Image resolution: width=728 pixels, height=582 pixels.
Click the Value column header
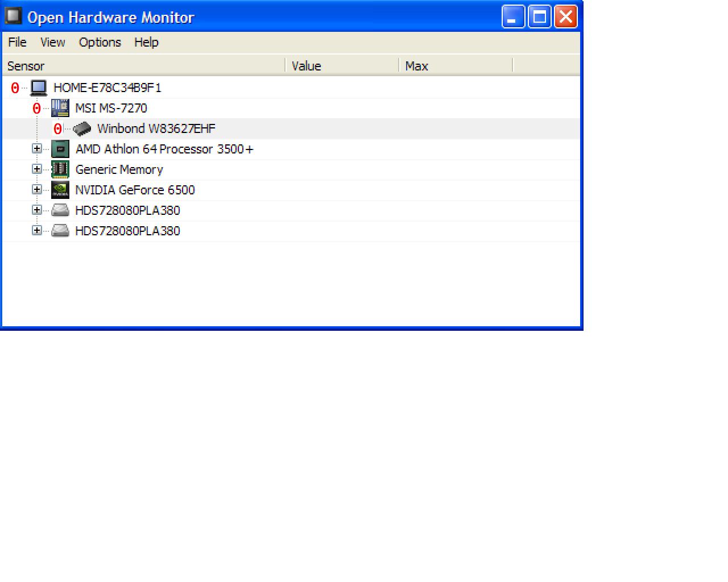click(342, 66)
